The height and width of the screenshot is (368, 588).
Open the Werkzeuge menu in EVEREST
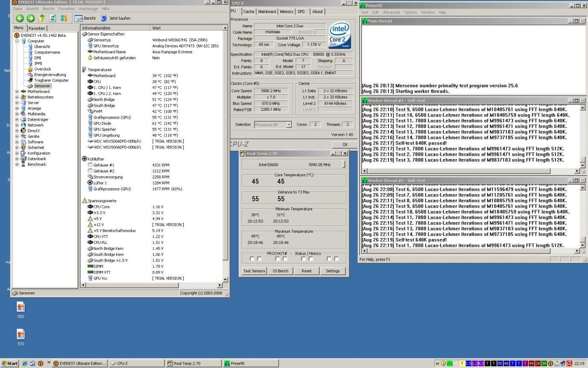click(x=88, y=9)
